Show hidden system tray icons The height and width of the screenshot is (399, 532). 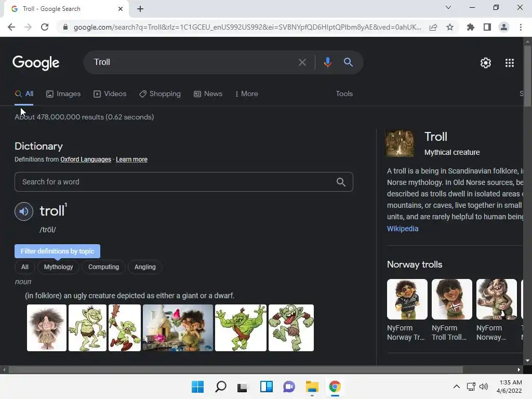click(457, 387)
